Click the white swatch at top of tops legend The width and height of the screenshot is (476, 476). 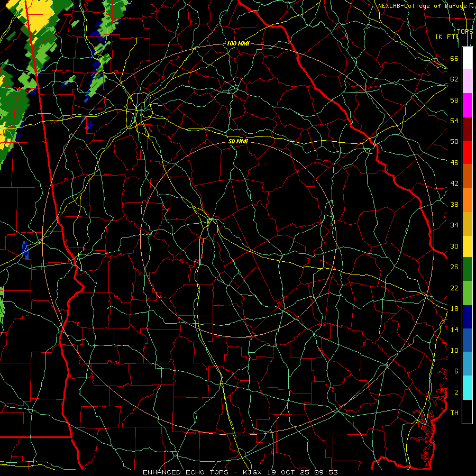[x=467, y=58]
